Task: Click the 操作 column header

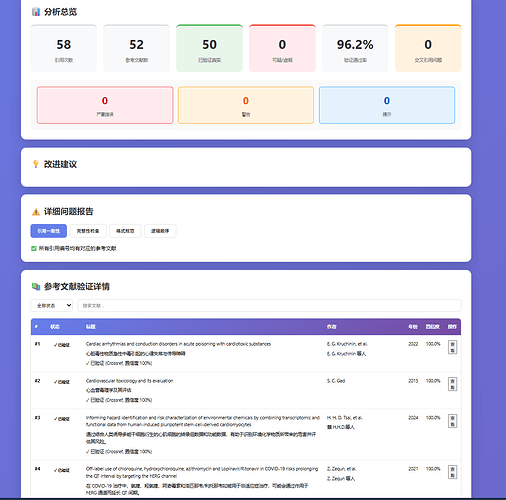Action: [x=452, y=327]
